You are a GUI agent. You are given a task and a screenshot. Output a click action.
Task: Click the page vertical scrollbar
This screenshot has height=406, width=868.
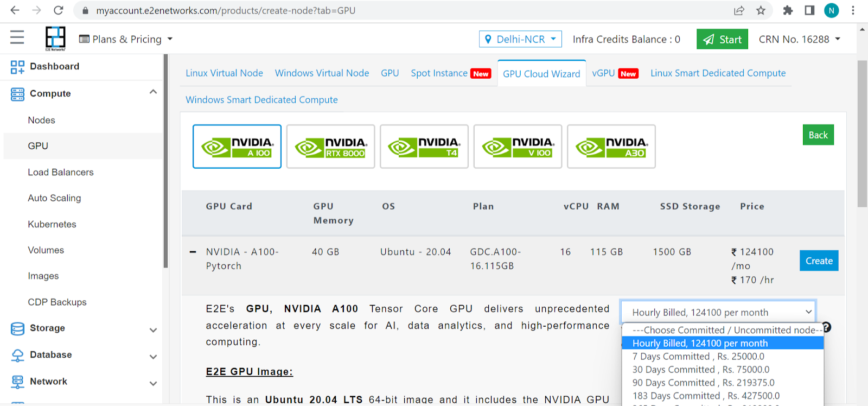[x=862, y=134]
